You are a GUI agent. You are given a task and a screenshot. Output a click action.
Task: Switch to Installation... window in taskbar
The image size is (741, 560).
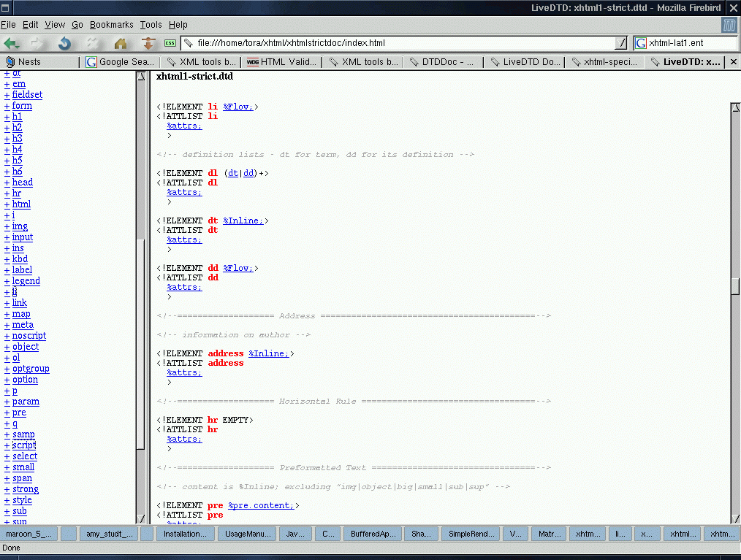click(185, 534)
